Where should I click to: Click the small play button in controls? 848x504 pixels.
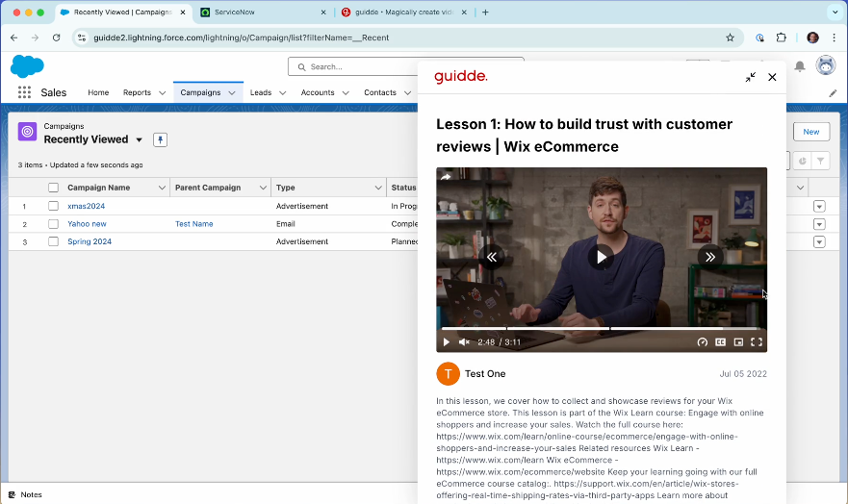pyautogui.click(x=447, y=342)
